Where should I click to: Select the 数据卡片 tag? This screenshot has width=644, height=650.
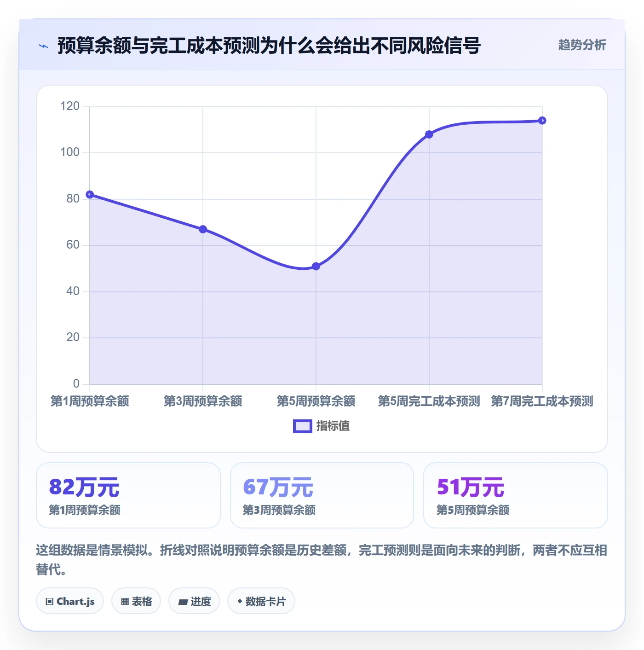(261, 601)
